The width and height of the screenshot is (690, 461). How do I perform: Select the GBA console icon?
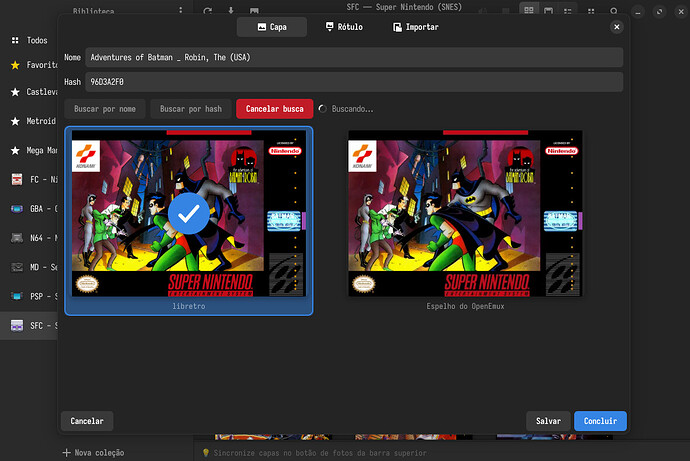coord(17,209)
